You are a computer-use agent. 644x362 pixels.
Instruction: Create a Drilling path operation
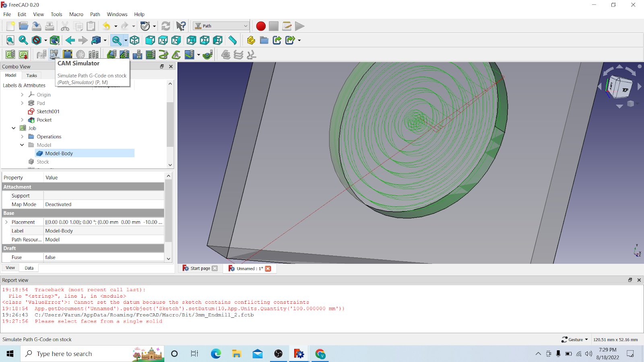coord(137,54)
